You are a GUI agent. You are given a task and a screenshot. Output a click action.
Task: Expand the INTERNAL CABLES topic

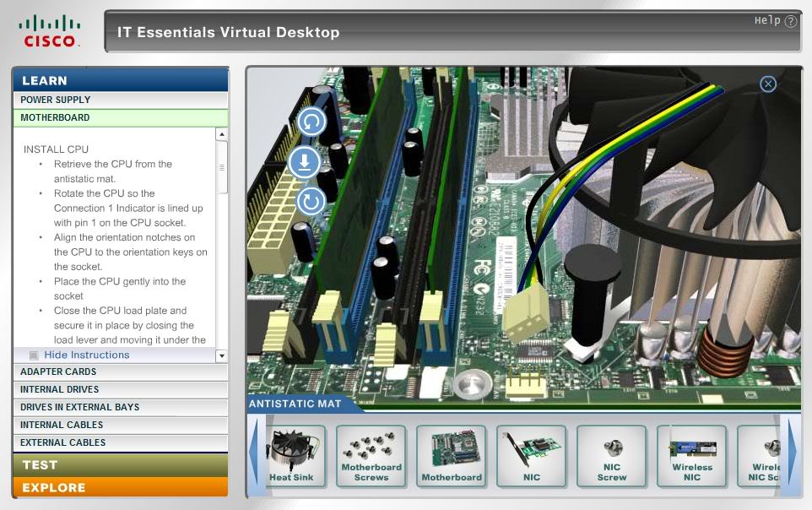click(120, 425)
